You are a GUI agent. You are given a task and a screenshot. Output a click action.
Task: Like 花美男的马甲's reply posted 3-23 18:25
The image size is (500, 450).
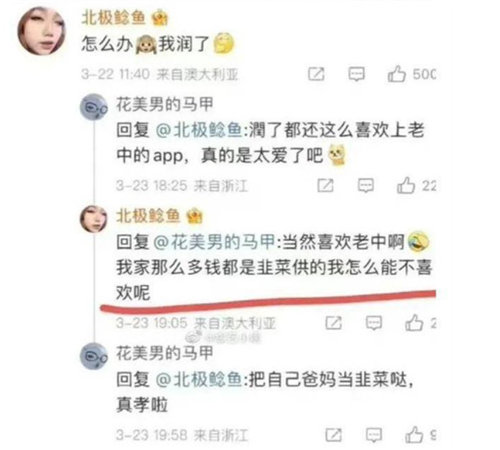click(x=406, y=185)
